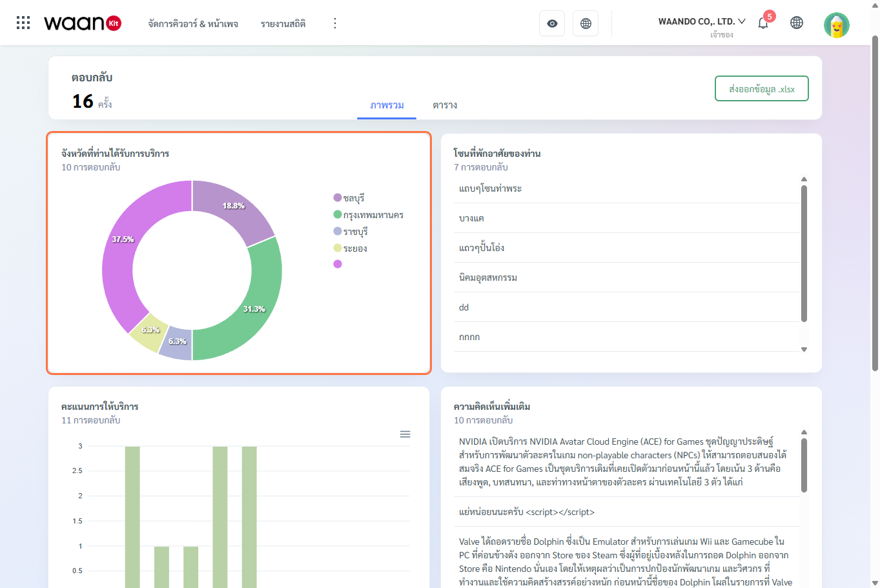Click the โซนที่พักอาศัย list scrollbar thumb
Viewport: 880px width, 588px height.
(x=804, y=253)
